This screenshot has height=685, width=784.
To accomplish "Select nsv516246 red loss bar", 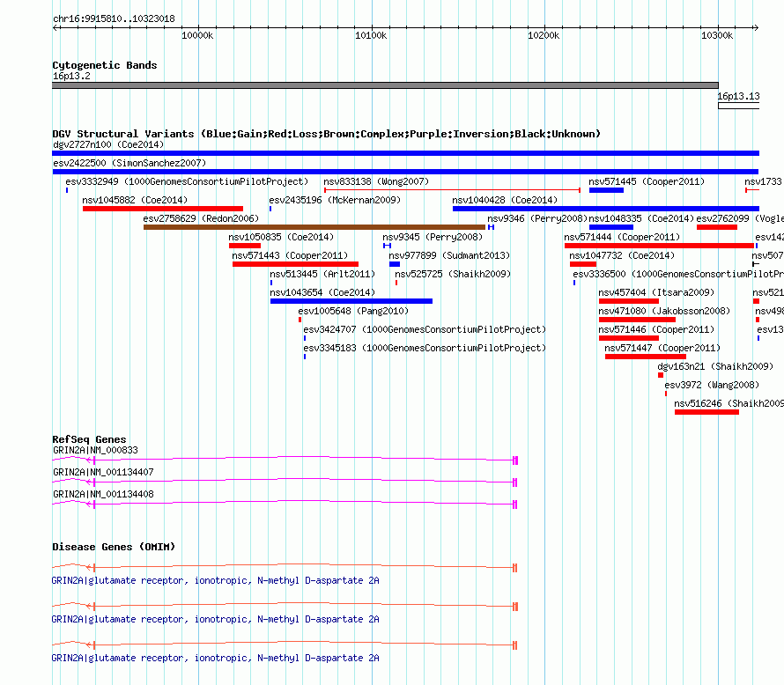I will coord(706,412).
